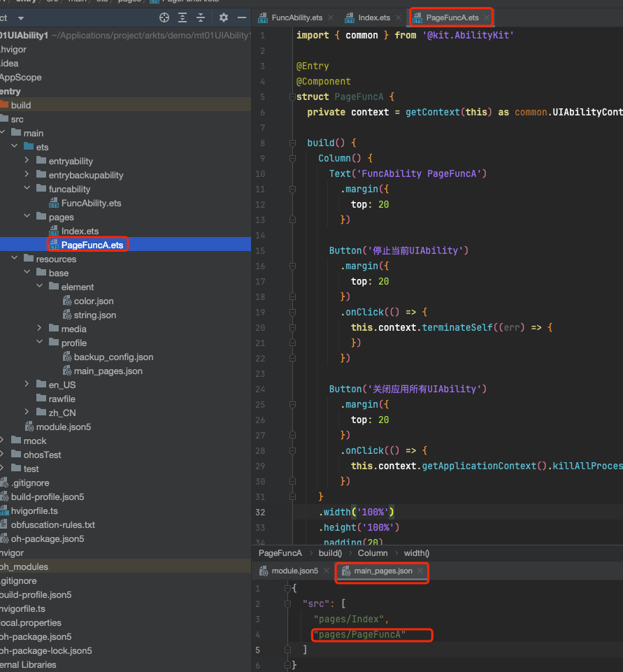Expand the entryability folder
Image resolution: width=623 pixels, height=672 pixels.
(27, 161)
